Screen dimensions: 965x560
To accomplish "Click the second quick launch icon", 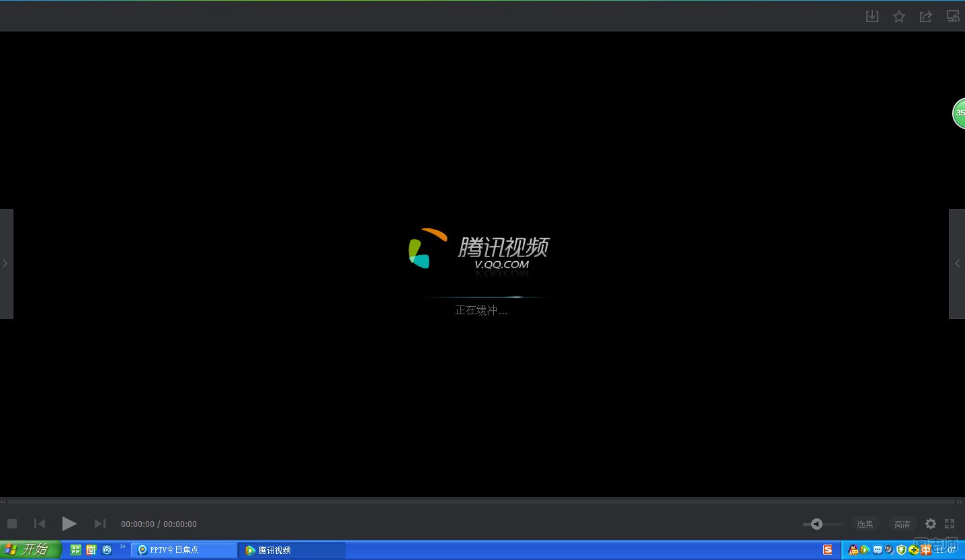I will pos(91,550).
